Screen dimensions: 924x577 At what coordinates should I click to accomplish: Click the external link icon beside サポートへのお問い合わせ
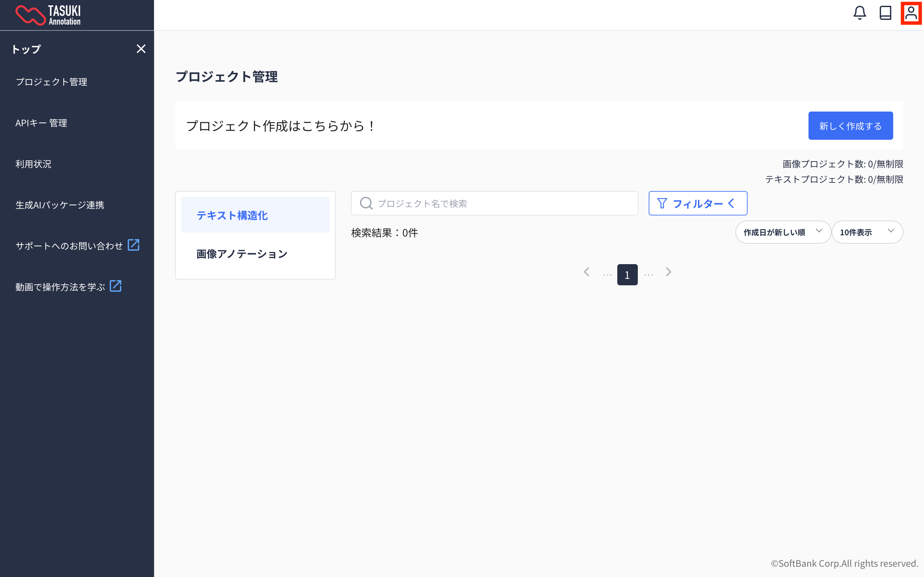134,245
